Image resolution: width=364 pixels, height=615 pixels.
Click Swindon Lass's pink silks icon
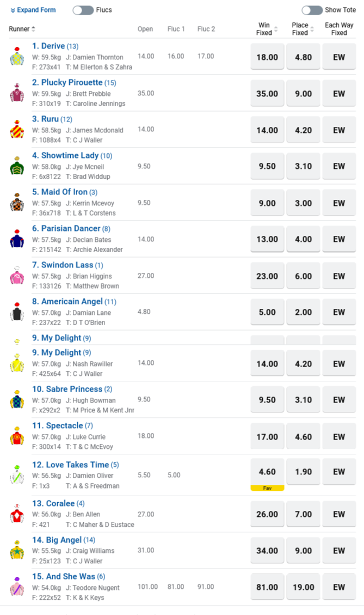coord(17,276)
